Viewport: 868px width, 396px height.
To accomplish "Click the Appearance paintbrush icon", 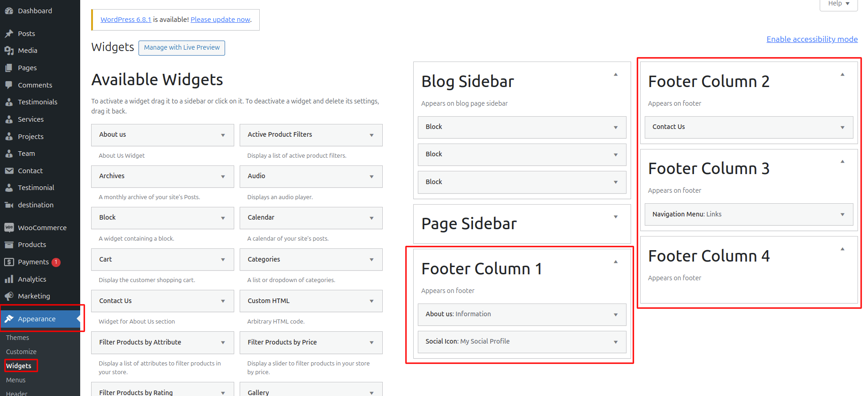I will click(9, 319).
